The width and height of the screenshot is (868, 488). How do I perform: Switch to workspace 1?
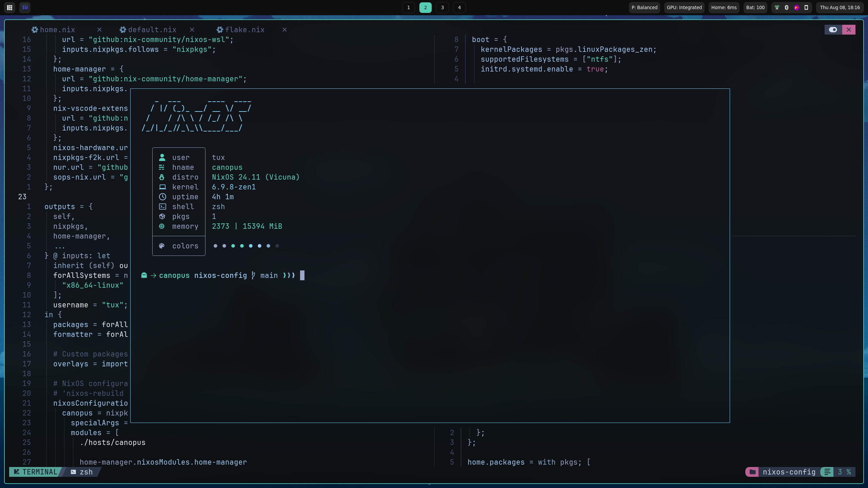pos(408,7)
